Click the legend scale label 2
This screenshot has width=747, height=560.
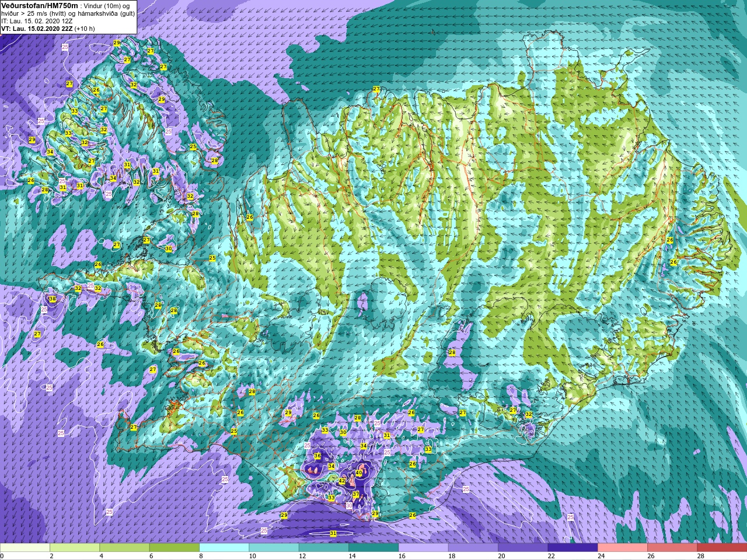coord(51,556)
